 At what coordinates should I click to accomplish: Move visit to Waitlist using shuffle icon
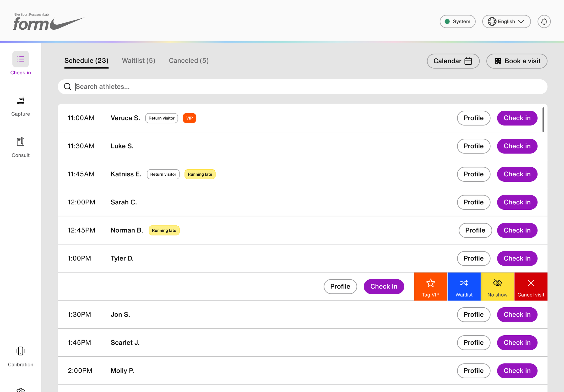[464, 286]
